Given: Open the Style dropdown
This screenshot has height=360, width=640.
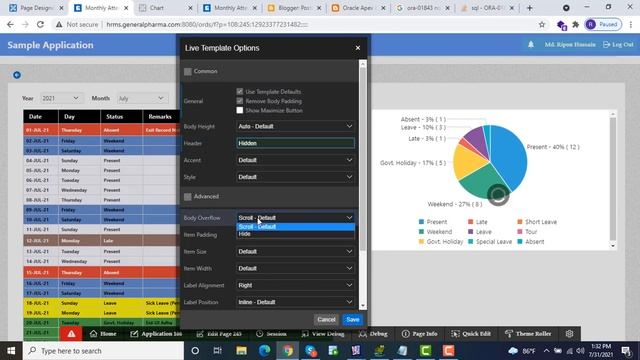Looking at the screenshot, I should [x=295, y=177].
